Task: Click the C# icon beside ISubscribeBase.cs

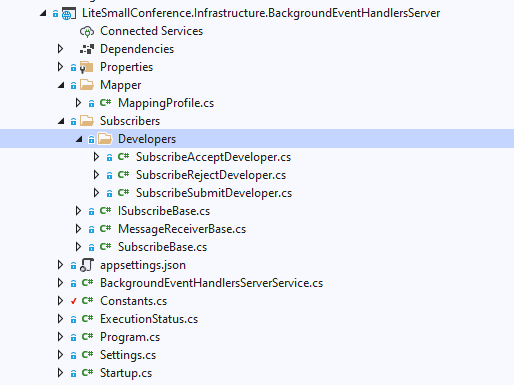Action: (x=105, y=211)
